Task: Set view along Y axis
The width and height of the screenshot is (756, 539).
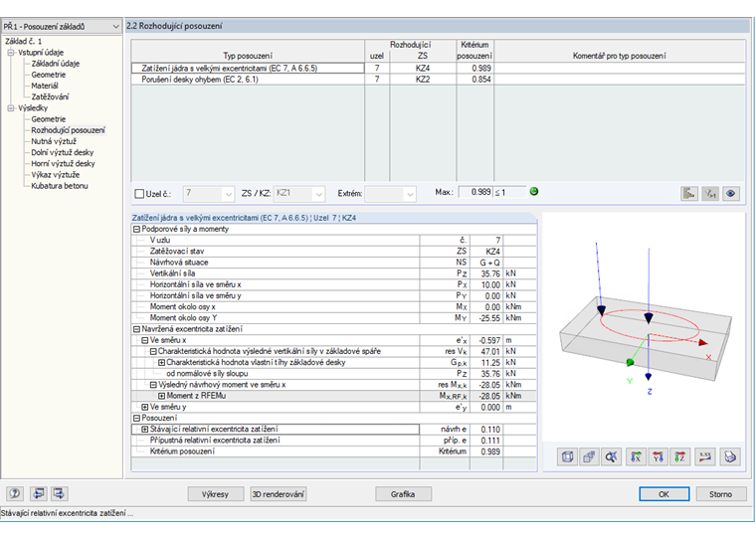Action: coord(659,456)
